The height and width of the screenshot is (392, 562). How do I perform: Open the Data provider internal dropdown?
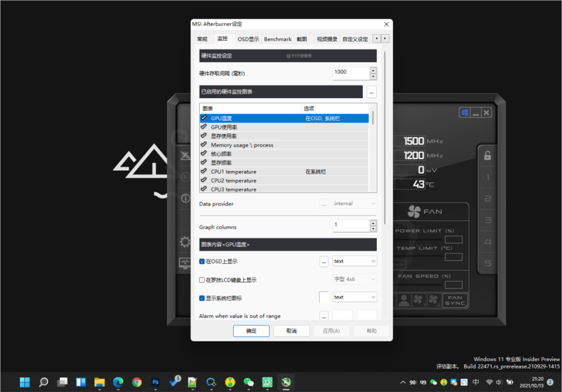coord(354,203)
